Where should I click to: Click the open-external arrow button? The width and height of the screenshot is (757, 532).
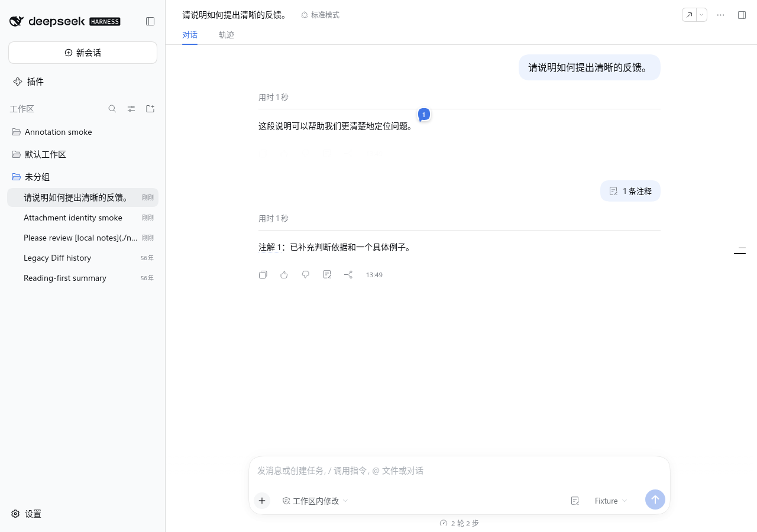tap(689, 15)
